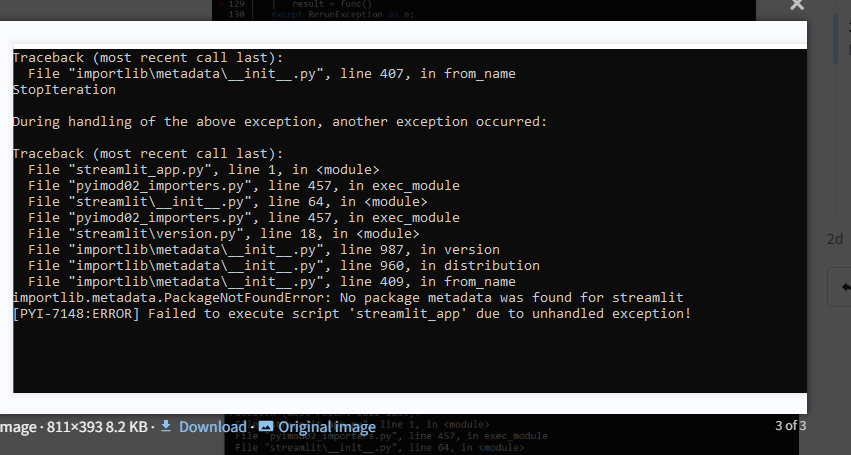The height and width of the screenshot is (455, 851).
Task: Click the 2d timestamp in the timeline
Action: tap(835, 239)
